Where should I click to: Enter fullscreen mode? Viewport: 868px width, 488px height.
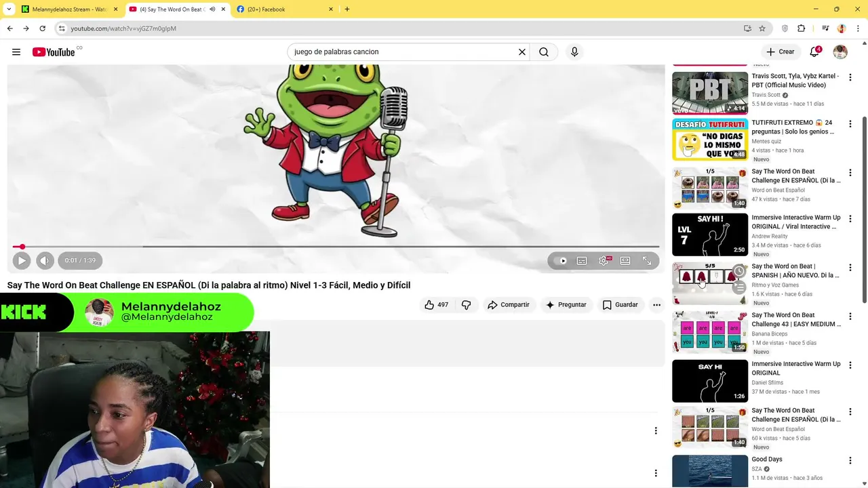pyautogui.click(x=647, y=260)
